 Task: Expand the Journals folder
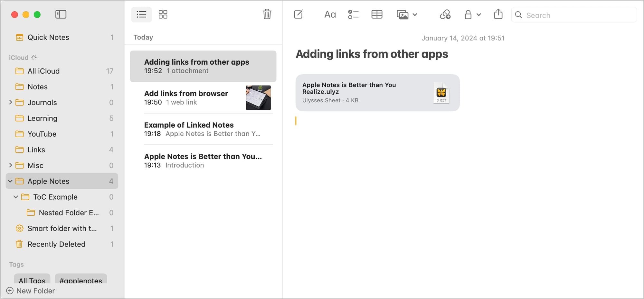(11, 102)
